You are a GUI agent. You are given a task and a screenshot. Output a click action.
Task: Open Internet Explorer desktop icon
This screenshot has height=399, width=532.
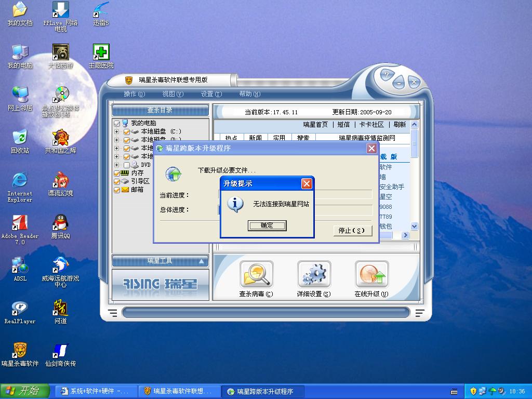20,181
